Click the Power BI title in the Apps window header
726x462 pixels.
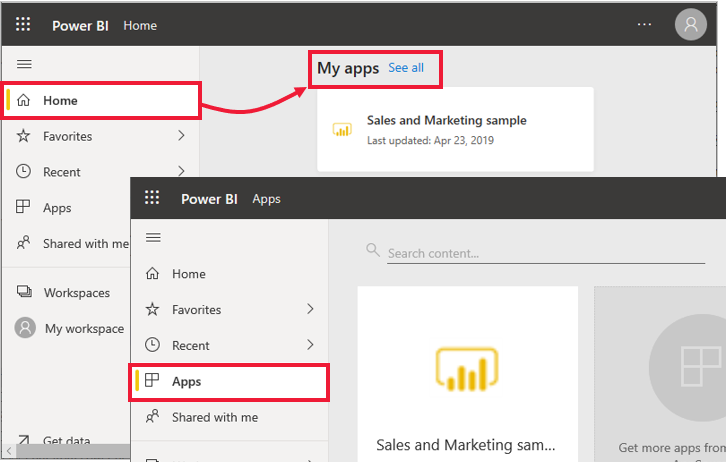pyautogui.click(x=209, y=199)
